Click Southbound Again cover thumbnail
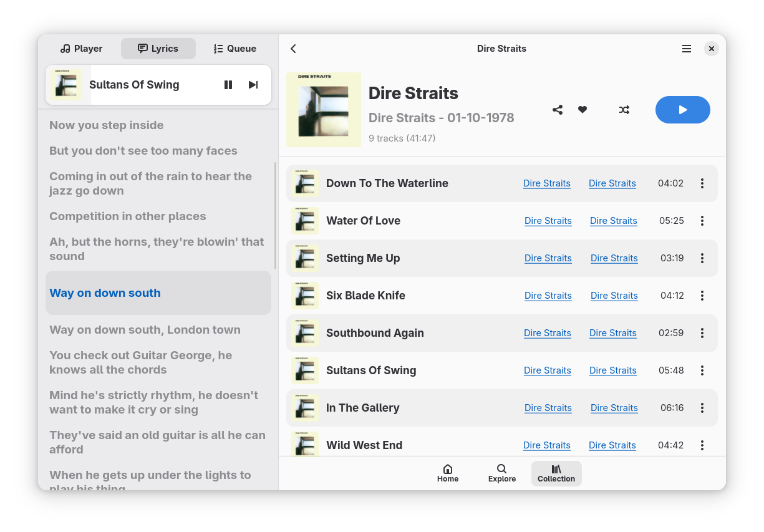 pos(305,333)
